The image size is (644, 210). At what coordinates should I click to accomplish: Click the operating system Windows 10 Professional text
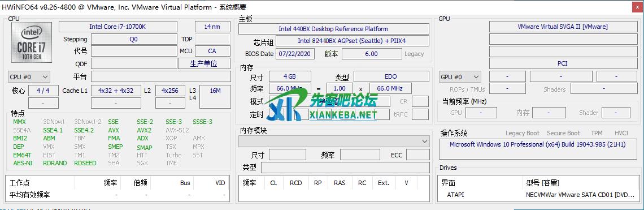[538, 144]
